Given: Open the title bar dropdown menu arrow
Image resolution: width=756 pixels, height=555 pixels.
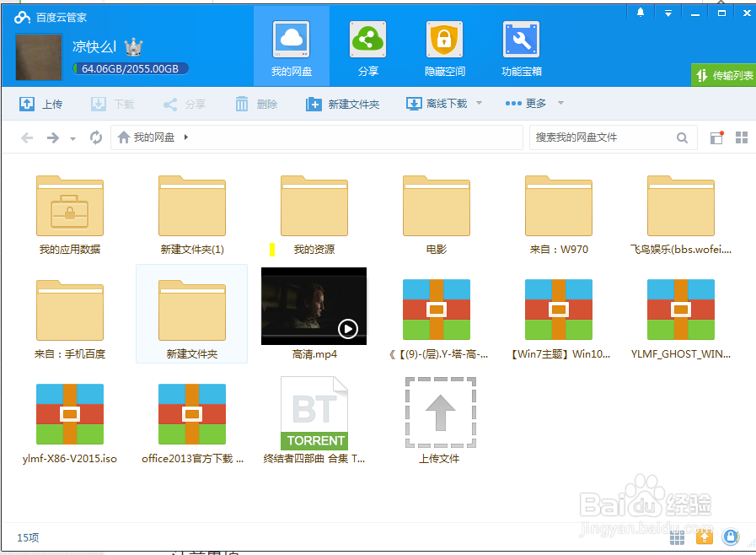Looking at the screenshot, I should tap(668, 13).
